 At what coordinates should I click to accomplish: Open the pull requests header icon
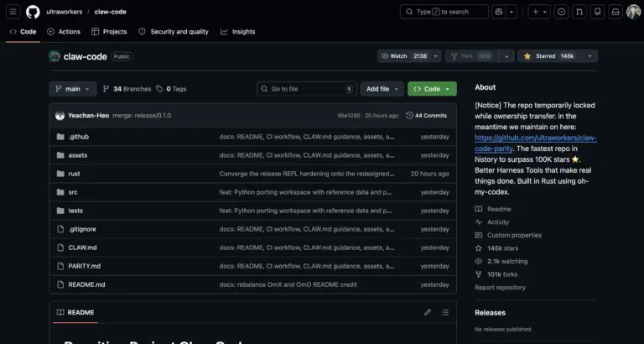[579, 12]
